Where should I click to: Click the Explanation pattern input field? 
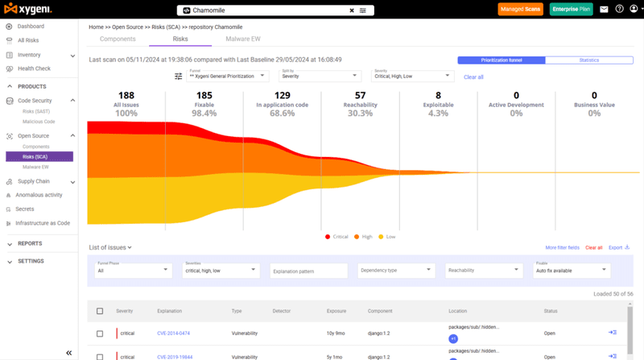click(x=308, y=271)
